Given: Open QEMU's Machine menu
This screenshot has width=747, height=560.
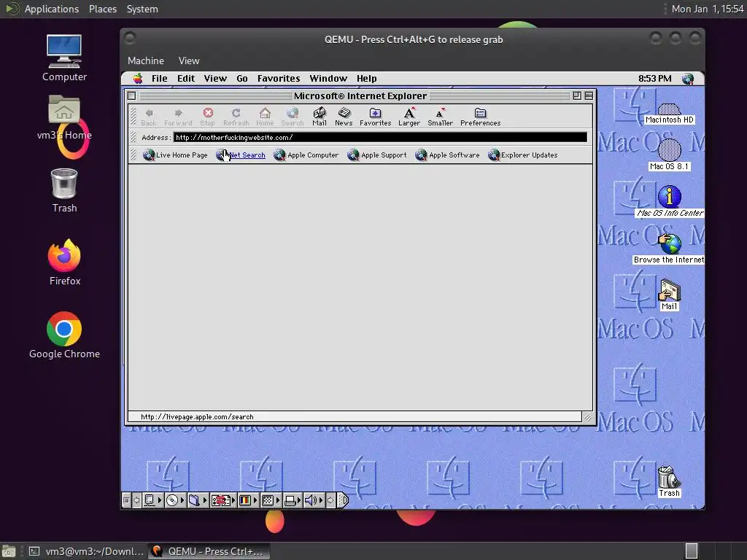Looking at the screenshot, I should (146, 61).
